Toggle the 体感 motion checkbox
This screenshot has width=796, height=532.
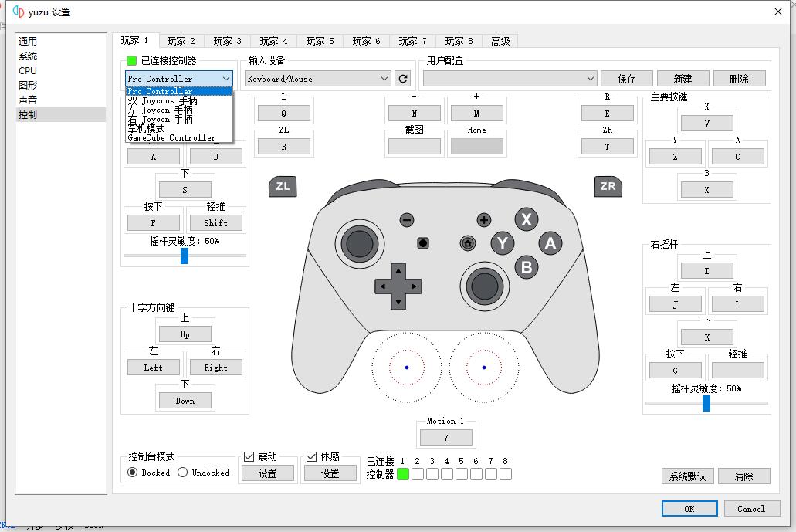(x=312, y=456)
